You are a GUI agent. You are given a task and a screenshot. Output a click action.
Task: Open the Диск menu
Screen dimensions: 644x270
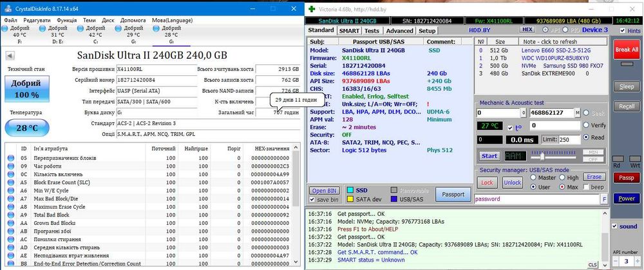[x=108, y=20]
